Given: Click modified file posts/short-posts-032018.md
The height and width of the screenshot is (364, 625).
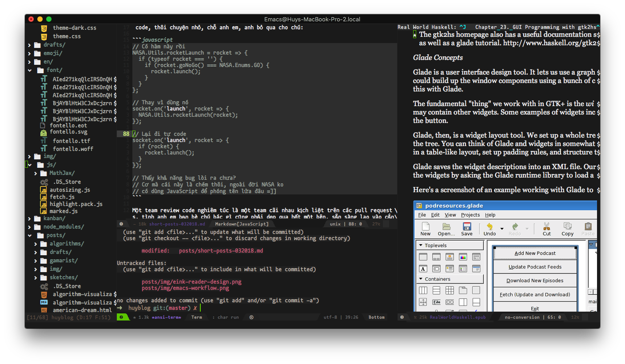Looking at the screenshot, I should 221,251.
